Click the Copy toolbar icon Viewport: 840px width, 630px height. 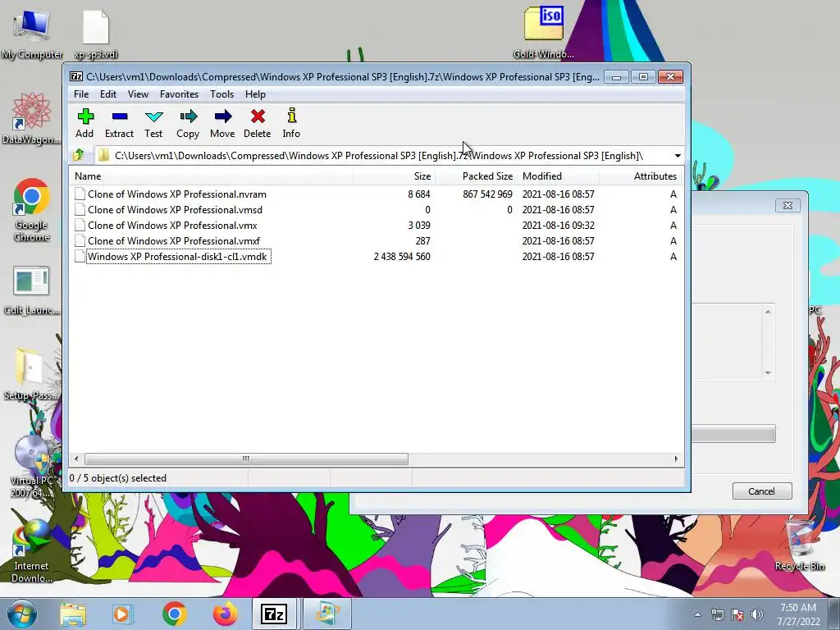(188, 123)
